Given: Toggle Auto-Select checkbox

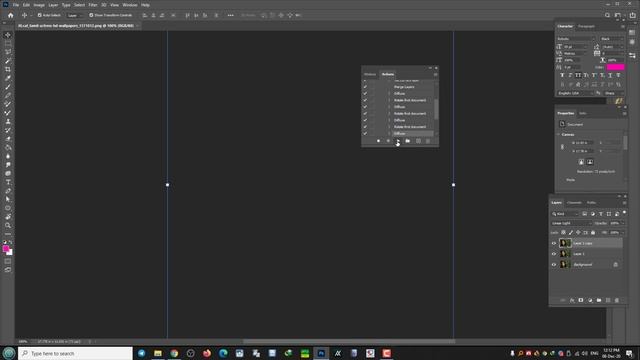Looking at the screenshot, I should point(40,15).
